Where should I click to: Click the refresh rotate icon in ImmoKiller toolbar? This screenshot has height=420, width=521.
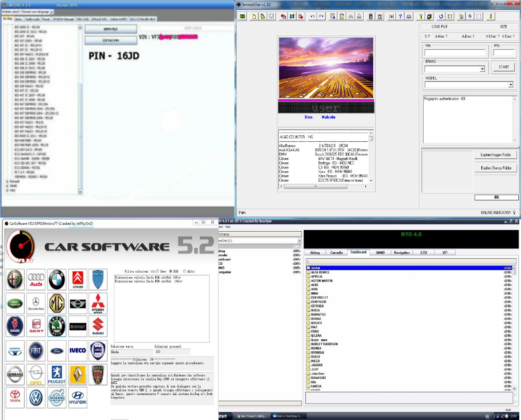pyautogui.click(x=441, y=17)
